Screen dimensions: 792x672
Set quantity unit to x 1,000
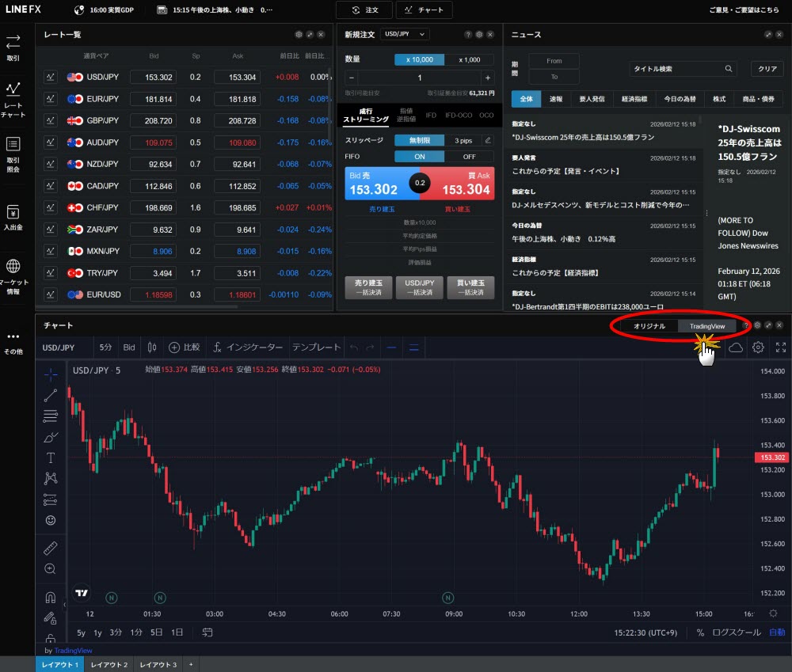click(469, 59)
